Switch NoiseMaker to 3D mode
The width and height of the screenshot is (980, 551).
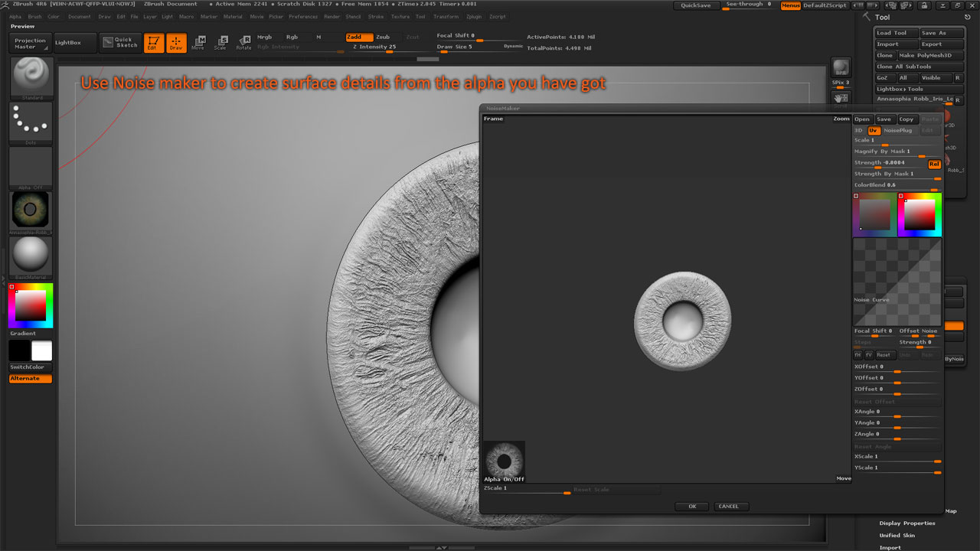(x=858, y=130)
